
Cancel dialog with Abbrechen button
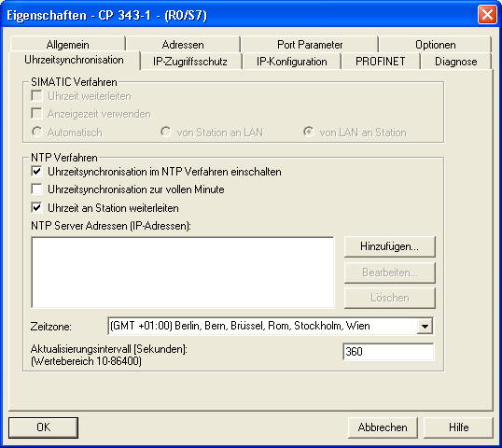point(383,427)
